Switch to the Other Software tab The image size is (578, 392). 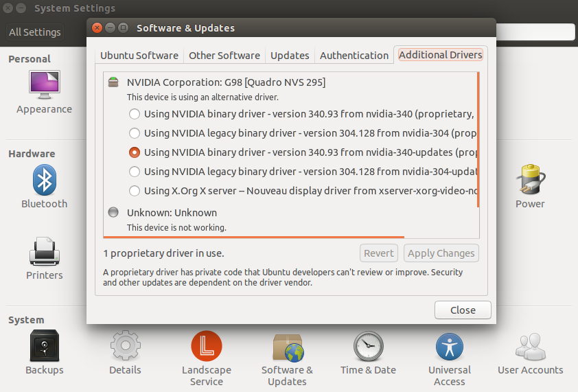pyautogui.click(x=224, y=56)
